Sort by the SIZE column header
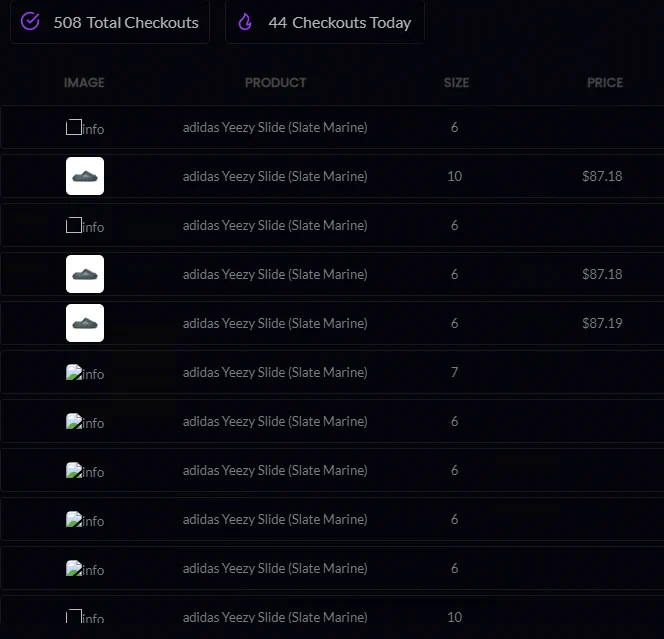 [456, 83]
